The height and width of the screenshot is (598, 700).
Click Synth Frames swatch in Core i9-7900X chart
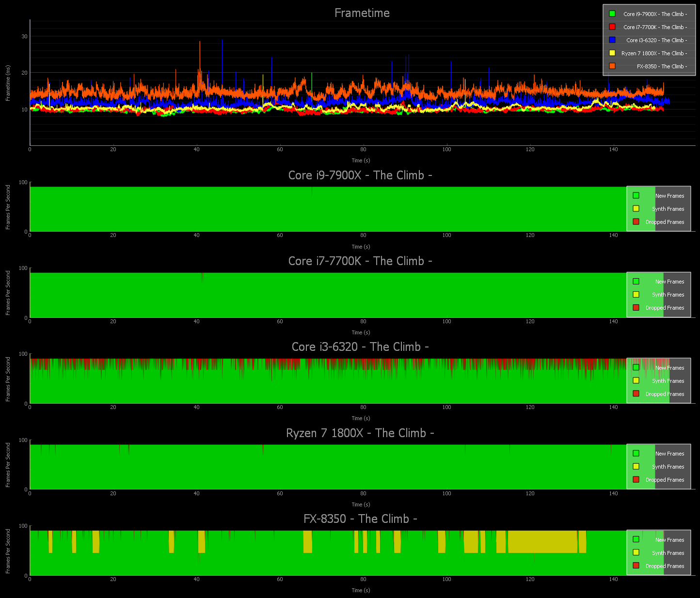(x=636, y=209)
